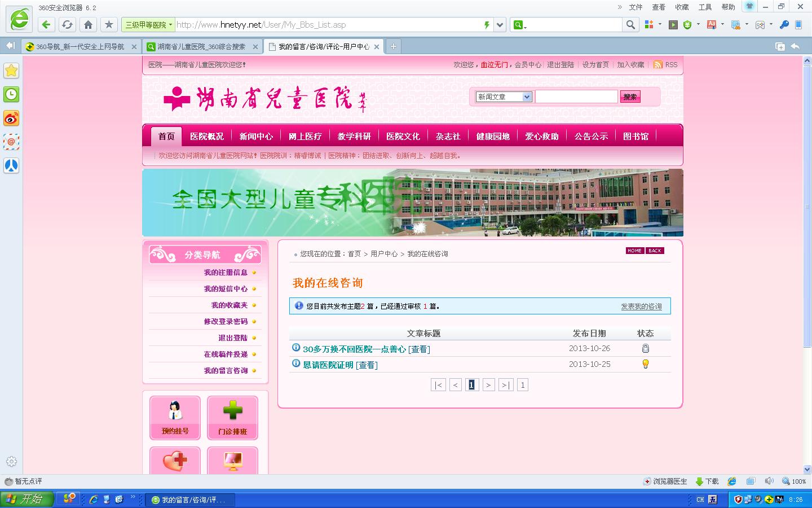Click the 发表我的咨询 link

pyautogui.click(x=641, y=306)
